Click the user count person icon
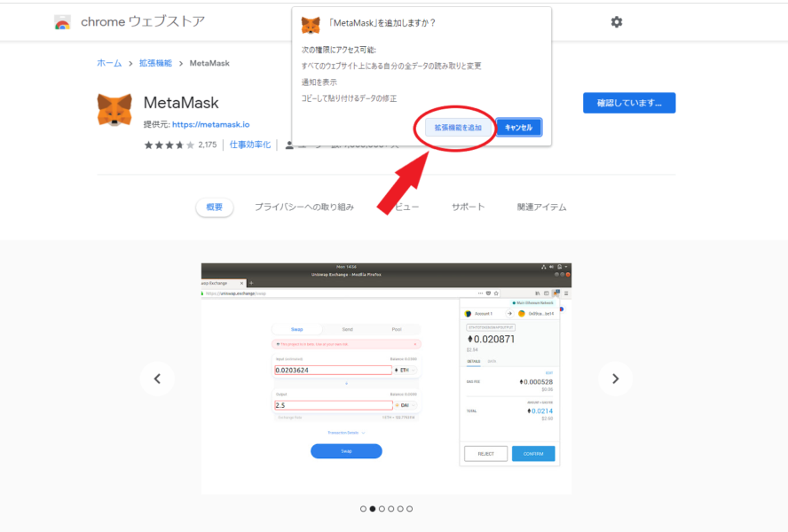Screen dimensions: 788x532 (289, 145)
